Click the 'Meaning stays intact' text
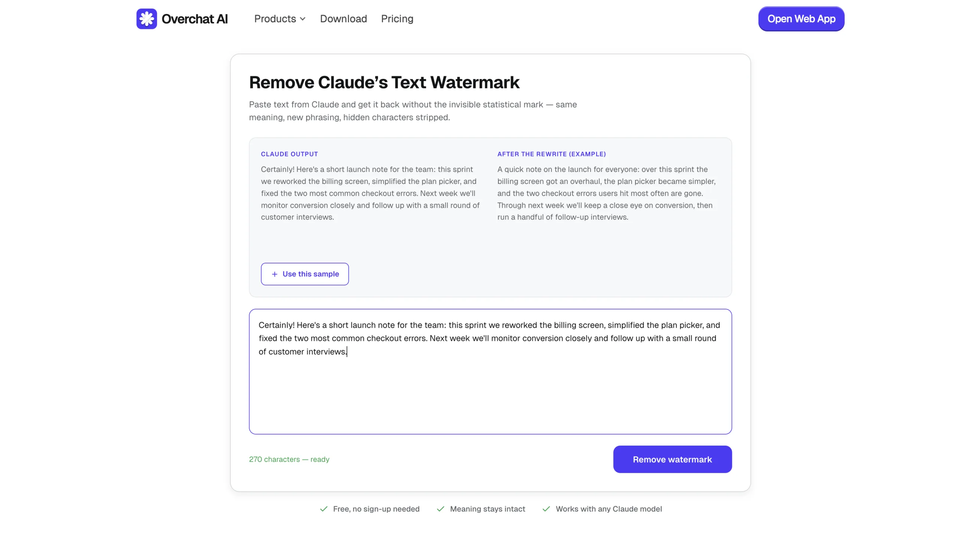Image resolution: width=980 pixels, height=541 pixels. tap(487, 509)
